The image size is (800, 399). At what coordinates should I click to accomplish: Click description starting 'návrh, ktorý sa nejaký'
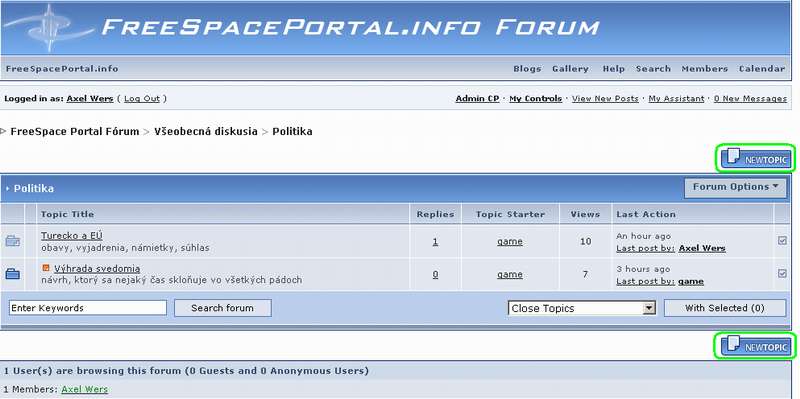click(x=171, y=280)
